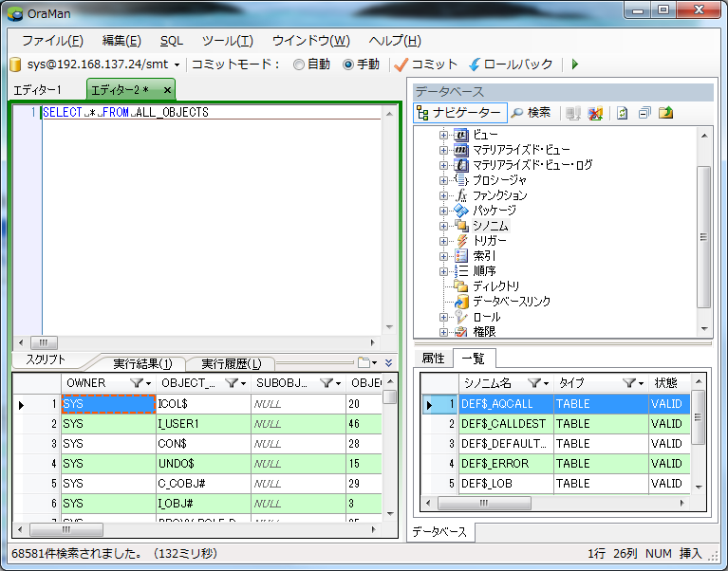
Task: Select 自動 commit mode radio button
Action: coord(299,64)
